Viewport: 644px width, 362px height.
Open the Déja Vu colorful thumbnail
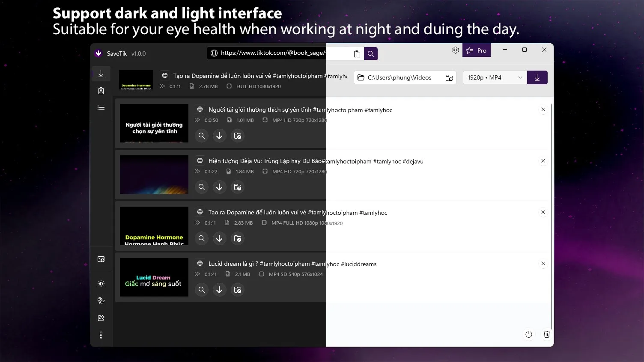tap(154, 175)
